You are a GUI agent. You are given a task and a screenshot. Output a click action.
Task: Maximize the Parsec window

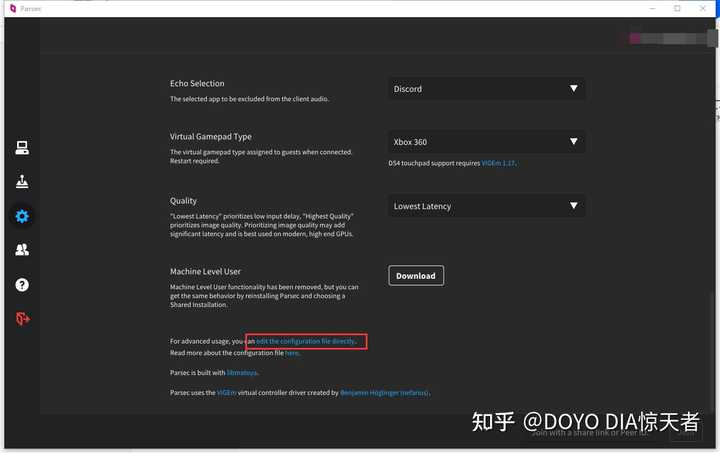click(677, 8)
